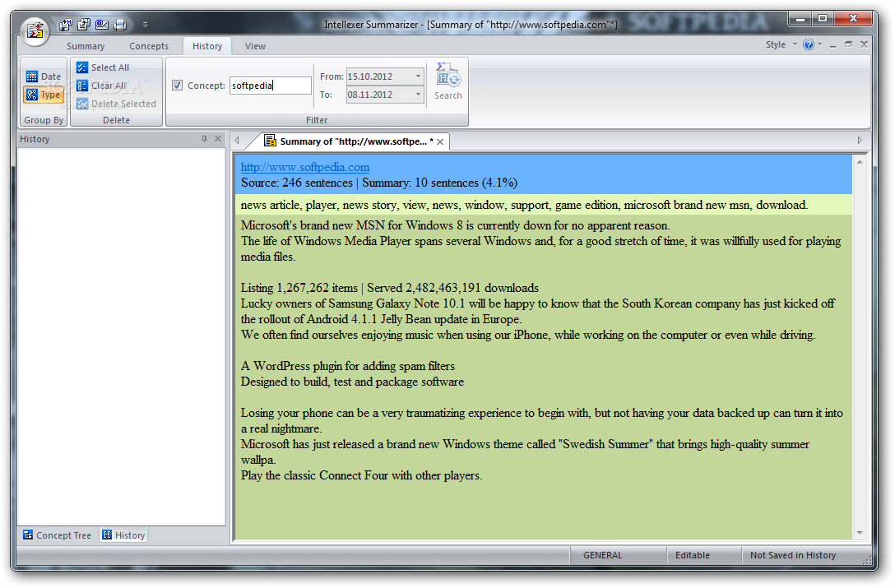Open Customize Quick Access Toolbar dropdown
895x588 pixels.
[145, 25]
